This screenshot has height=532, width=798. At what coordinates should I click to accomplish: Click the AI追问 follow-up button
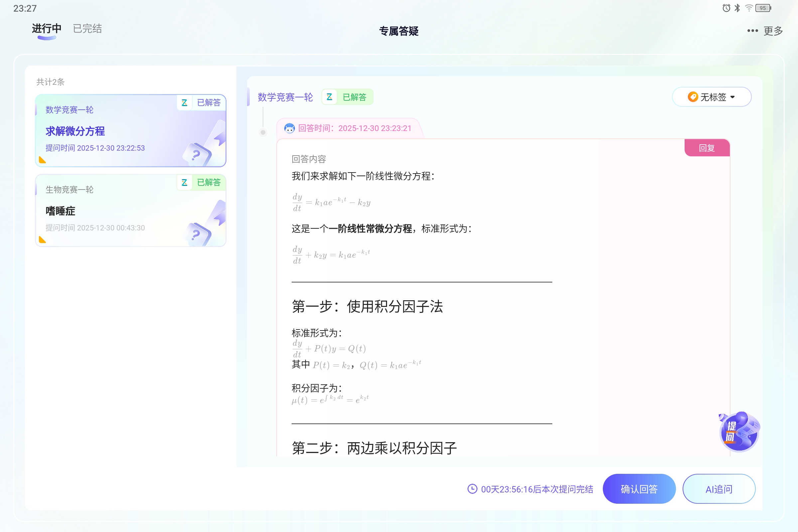point(719,489)
